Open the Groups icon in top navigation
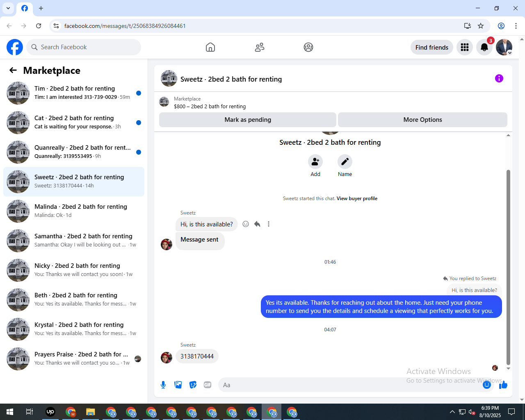The height and width of the screenshot is (420, 525). click(308, 47)
